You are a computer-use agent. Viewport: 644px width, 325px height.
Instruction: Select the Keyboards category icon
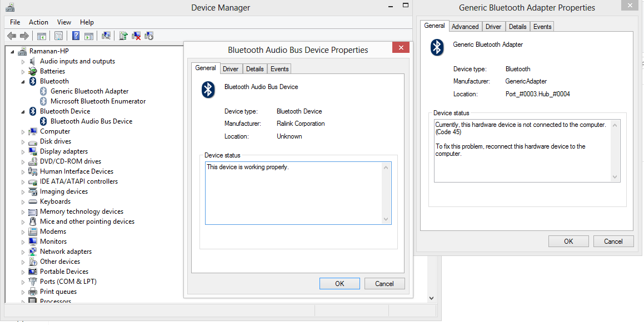tap(33, 201)
